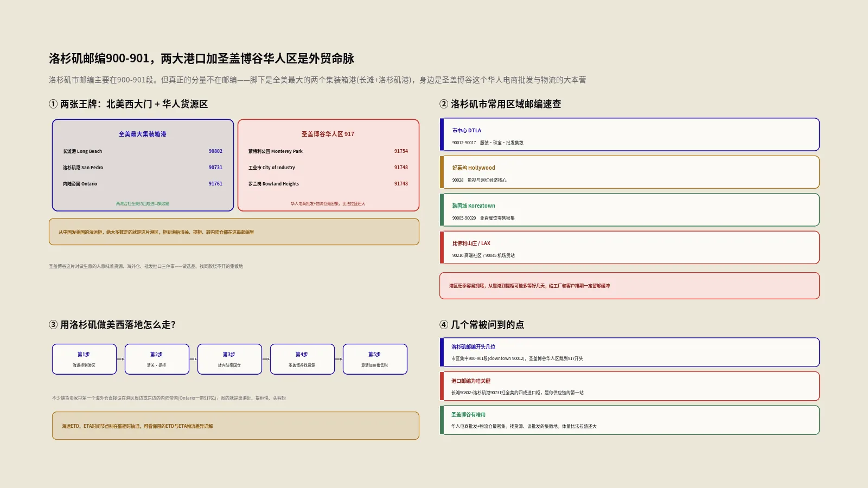Viewport: 868px width, 488px height.
Task: Click the 圣盖博谷有啥用 heading
Action: tap(468, 415)
